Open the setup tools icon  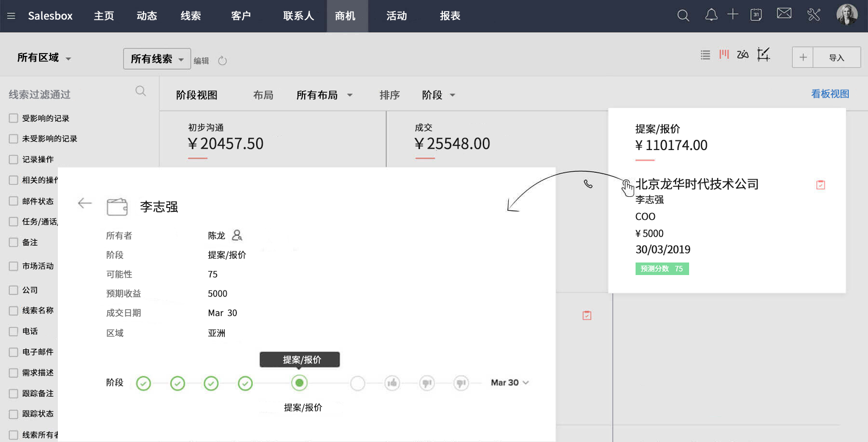(x=814, y=15)
